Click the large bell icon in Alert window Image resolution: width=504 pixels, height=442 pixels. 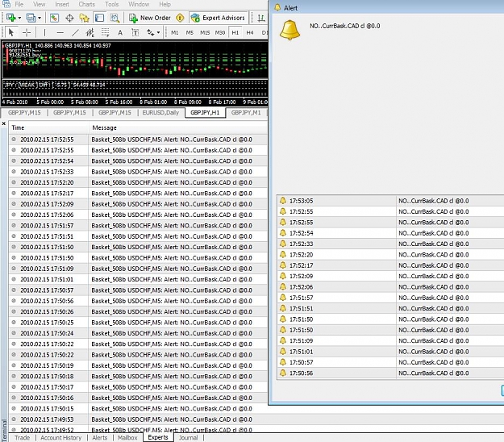(289, 30)
